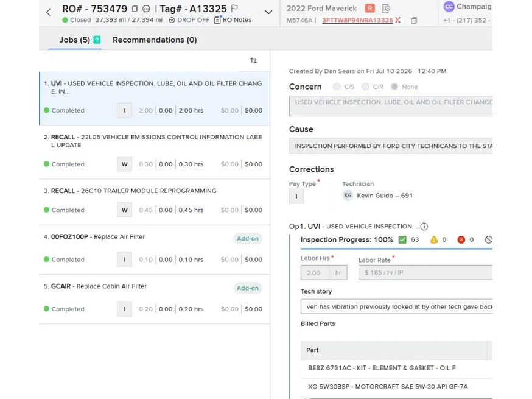Image resolution: width=532 pixels, height=399 pixels.
Task: Open the vehicle history icon
Action: (x=386, y=8)
